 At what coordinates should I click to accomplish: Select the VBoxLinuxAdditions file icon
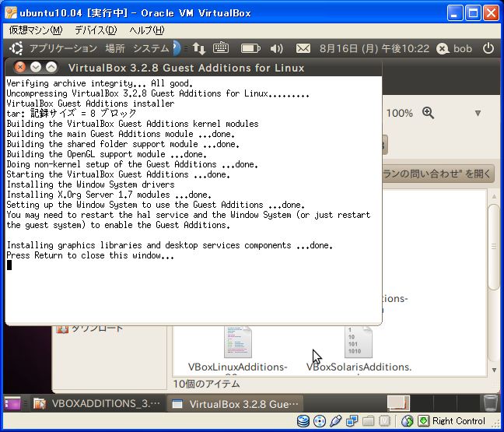237,342
